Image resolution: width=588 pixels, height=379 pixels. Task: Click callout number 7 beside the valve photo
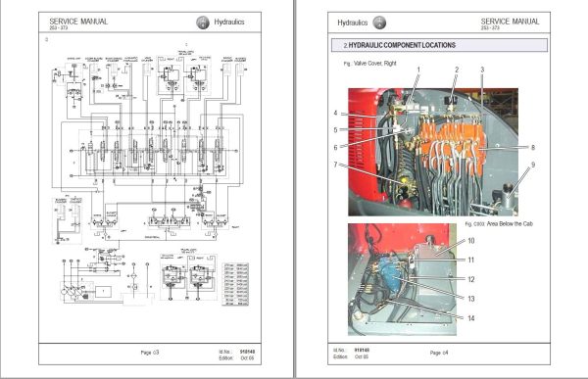pyautogui.click(x=335, y=165)
